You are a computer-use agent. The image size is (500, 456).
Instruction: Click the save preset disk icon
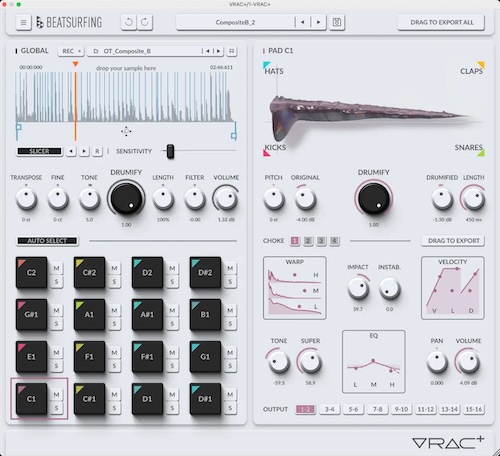coord(337,22)
